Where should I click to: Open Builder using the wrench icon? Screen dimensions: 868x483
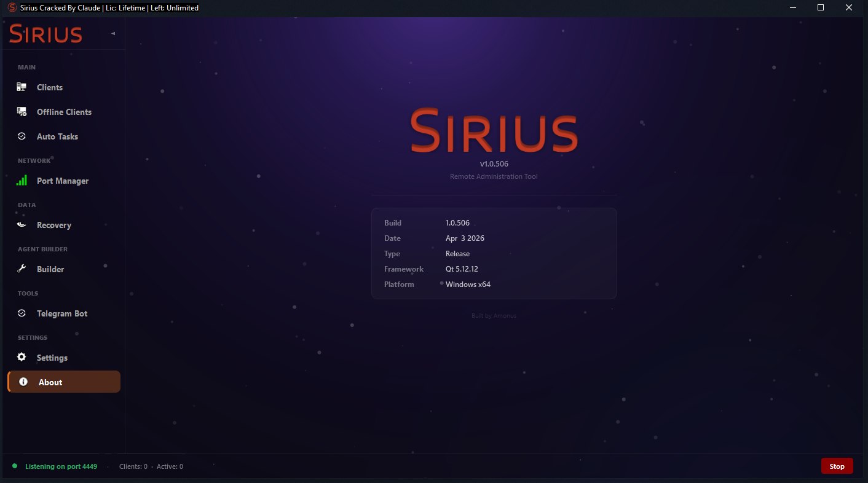(22, 269)
